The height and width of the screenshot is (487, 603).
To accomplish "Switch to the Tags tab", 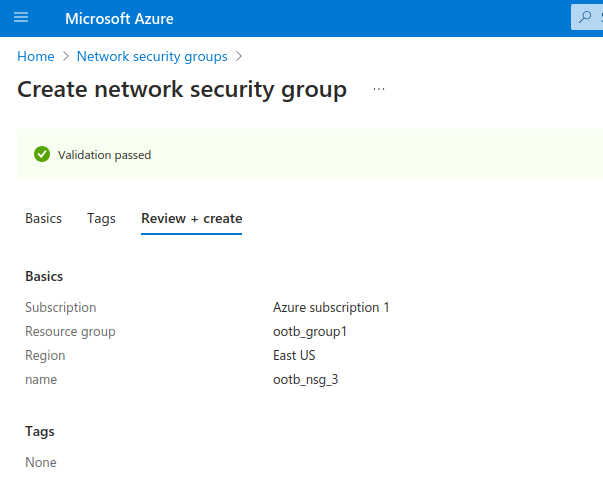I will pyautogui.click(x=101, y=218).
